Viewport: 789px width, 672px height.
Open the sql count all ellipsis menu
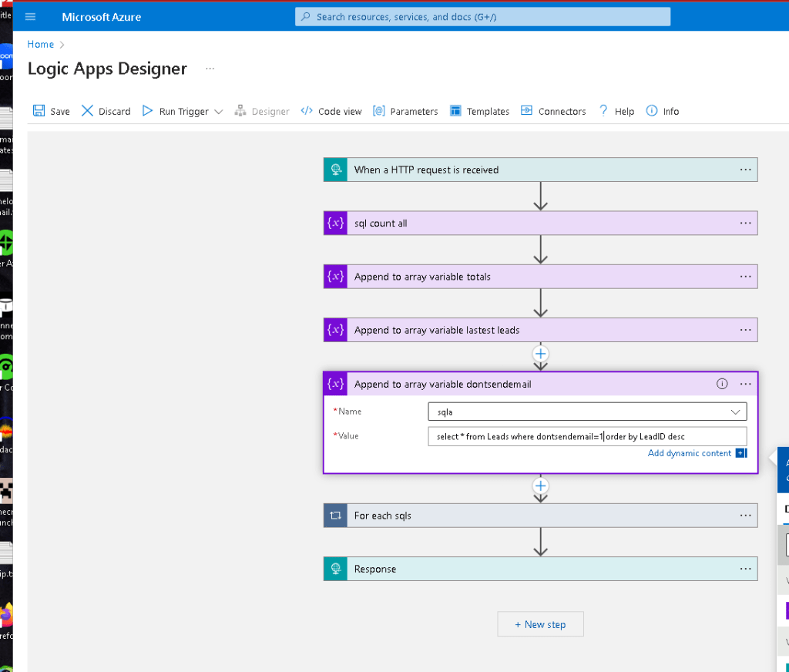click(x=745, y=223)
